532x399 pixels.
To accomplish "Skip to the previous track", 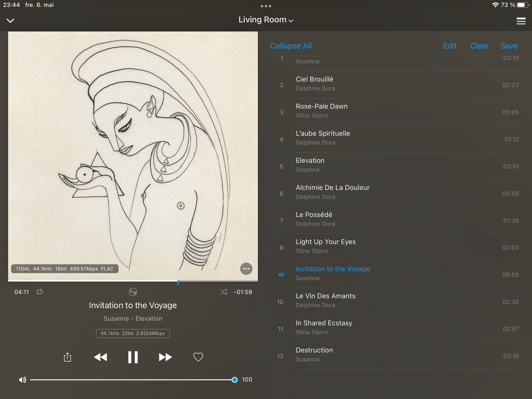I will tap(100, 357).
